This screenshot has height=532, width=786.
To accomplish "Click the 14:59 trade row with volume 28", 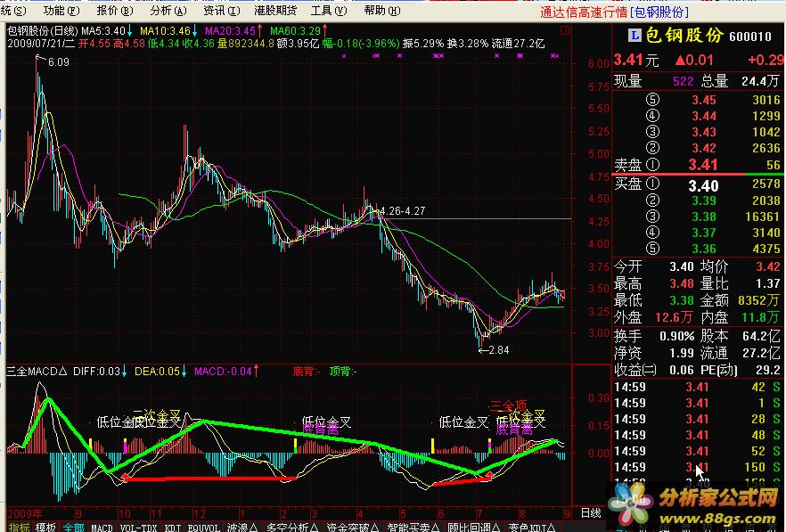I will pos(698,419).
